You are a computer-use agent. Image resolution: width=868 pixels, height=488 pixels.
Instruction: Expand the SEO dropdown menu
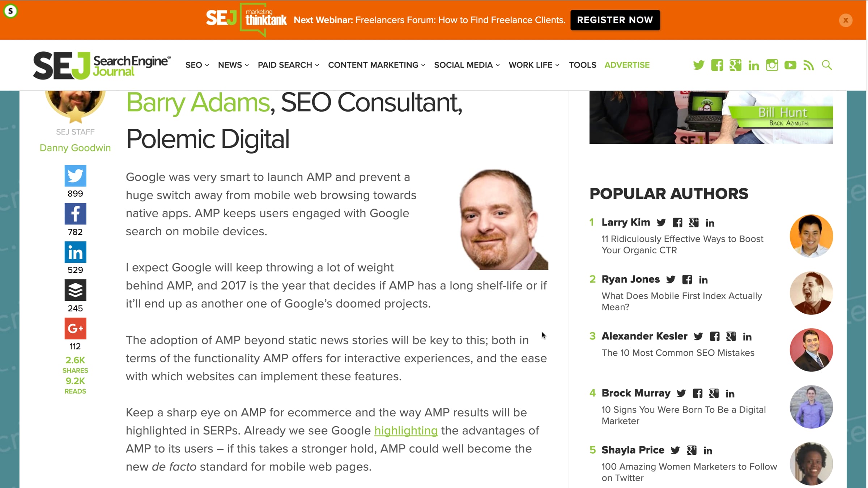pyautogui.click(x=197, y=65)
